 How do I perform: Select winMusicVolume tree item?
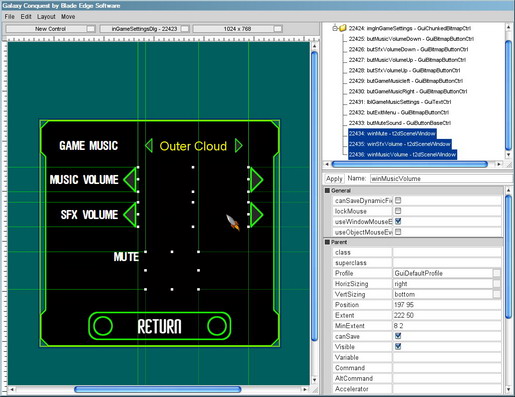pos(402,155)
